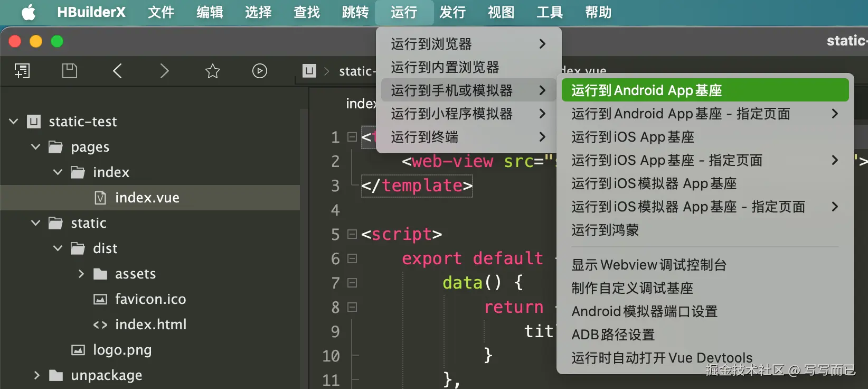Select 运行到 iOS 模拟器 App 基座
This screenshot has width=868, height=389.
[x=705, y=183]
